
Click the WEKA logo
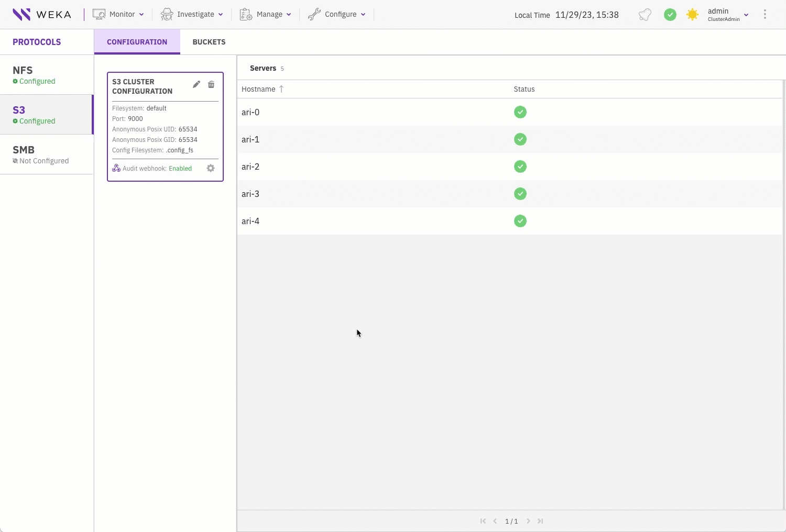pyautogui.click(x=41, y=14)
